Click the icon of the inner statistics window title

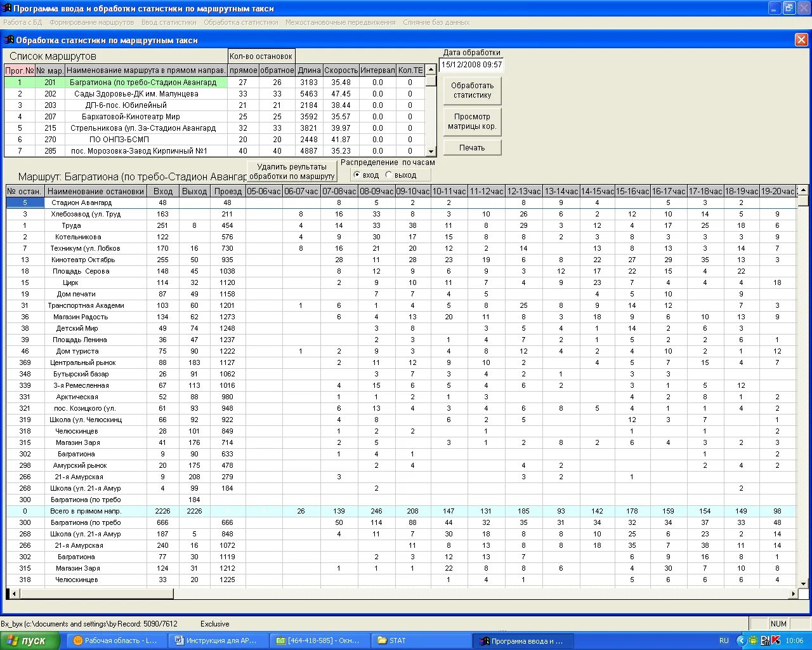10,40
